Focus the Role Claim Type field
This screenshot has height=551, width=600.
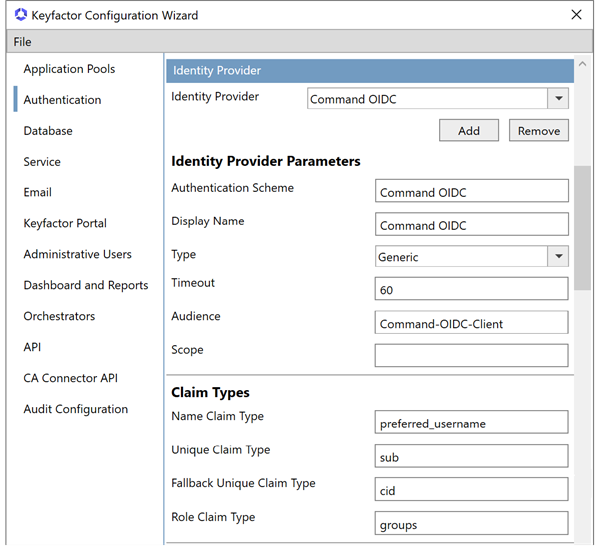click(x=471, y=524)
